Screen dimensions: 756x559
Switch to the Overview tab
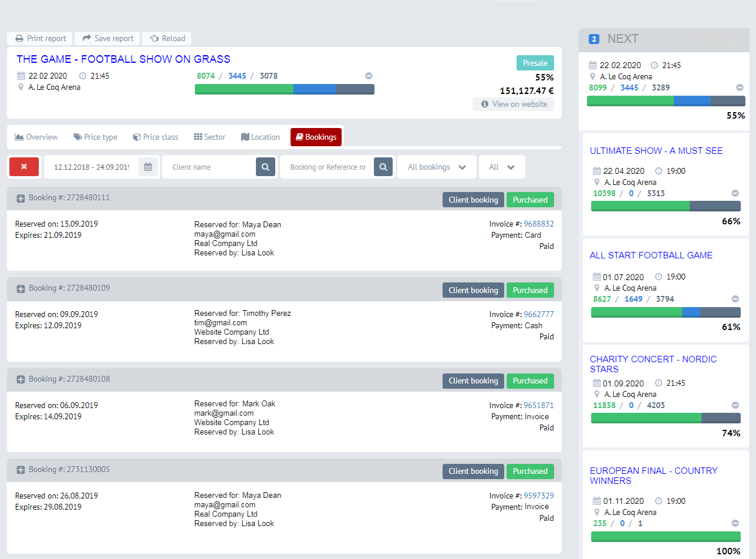(36, 137)
